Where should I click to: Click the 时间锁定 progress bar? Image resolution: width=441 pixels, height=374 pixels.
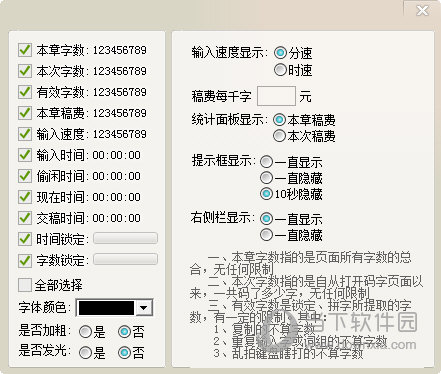pyautogui.click(x=125, y=238)
